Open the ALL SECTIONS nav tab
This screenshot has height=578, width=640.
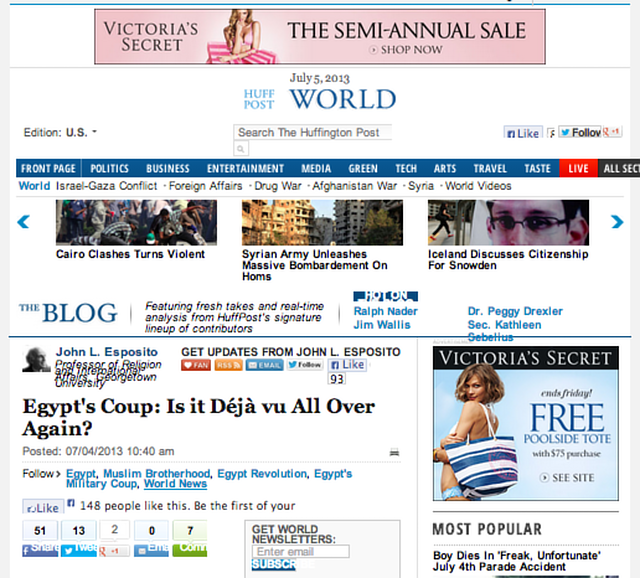point(619,169)
